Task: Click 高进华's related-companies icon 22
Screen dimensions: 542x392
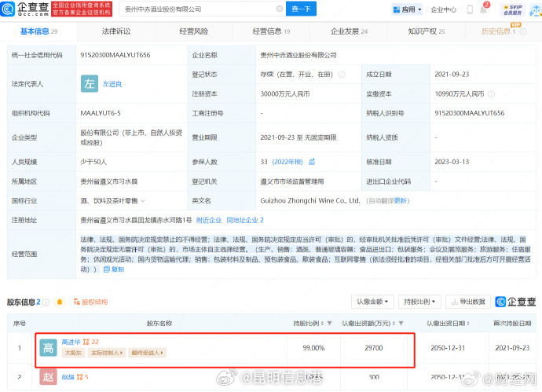Action: [90, 342]
